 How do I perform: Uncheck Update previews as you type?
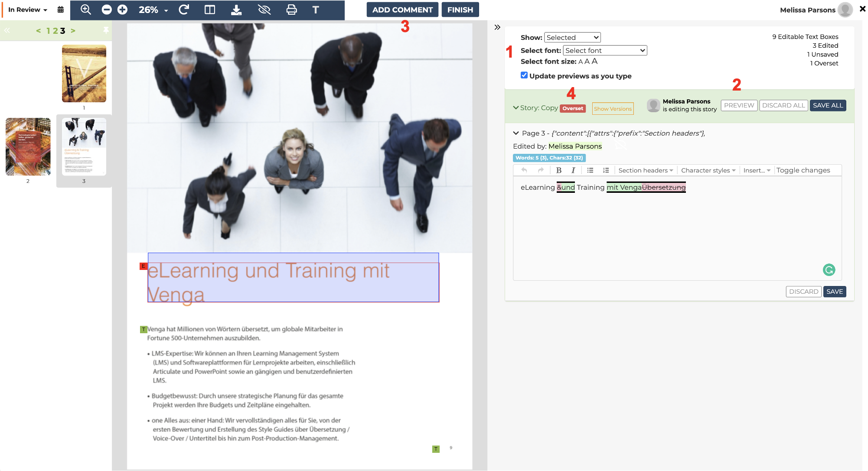524,75
